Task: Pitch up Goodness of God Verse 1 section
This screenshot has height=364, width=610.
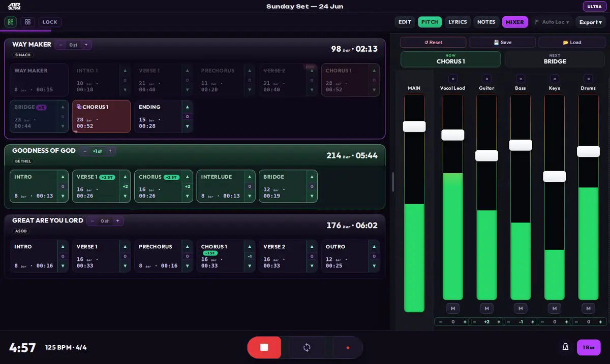Action: click(x=125, y=177)
